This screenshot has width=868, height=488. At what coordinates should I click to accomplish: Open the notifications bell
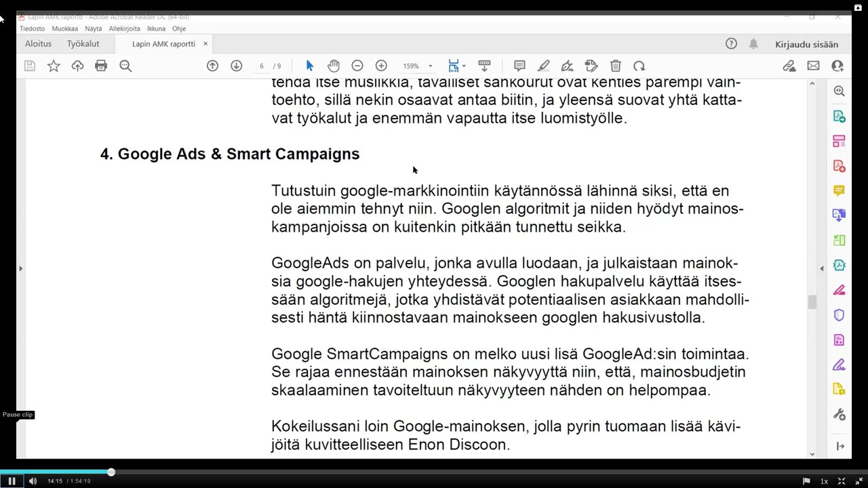pyautogui.click(x=753, y=43)
